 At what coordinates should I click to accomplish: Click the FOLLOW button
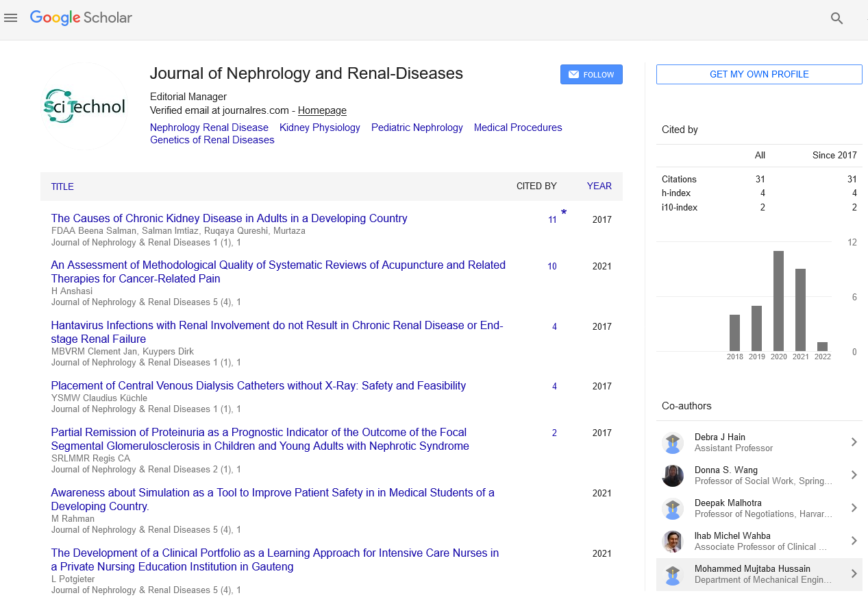point(591,75)
